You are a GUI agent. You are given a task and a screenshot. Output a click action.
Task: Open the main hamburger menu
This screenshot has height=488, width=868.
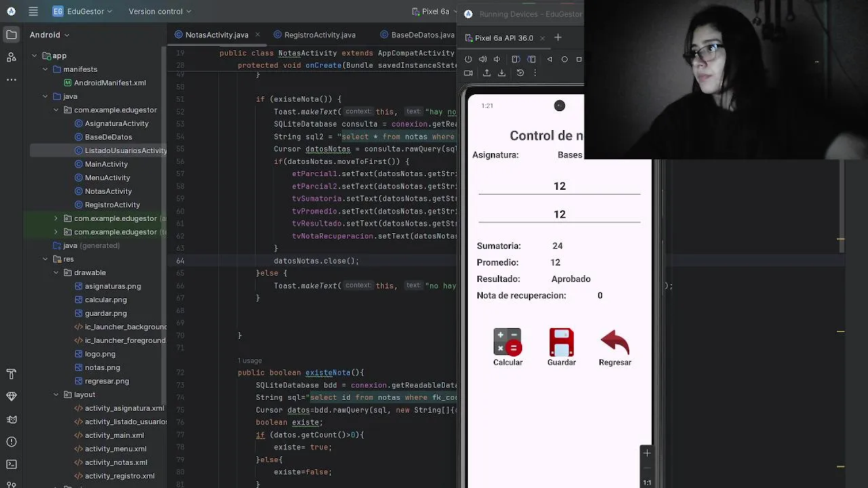pyautogui.click(x=33, y=12)
